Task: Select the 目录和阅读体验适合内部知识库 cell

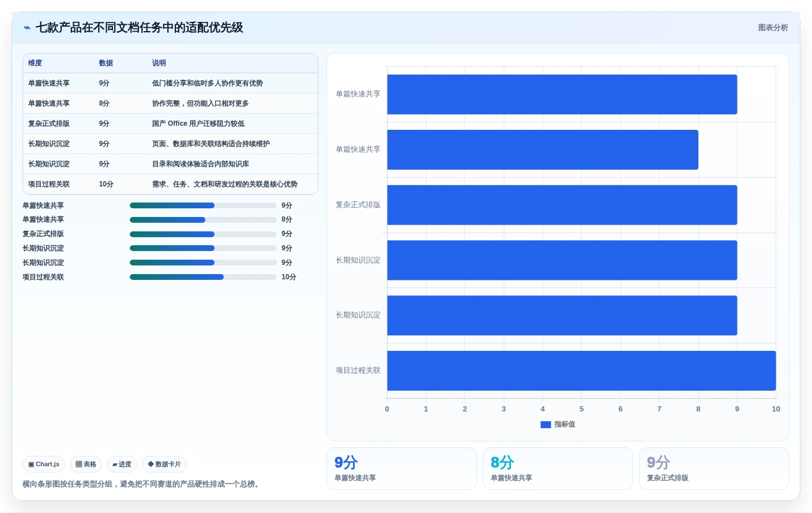Action: coord(200,164)
